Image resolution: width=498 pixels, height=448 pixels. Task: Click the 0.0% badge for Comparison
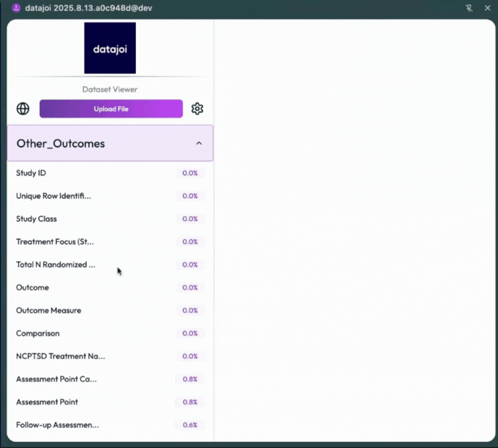click(x=190, y=333)
